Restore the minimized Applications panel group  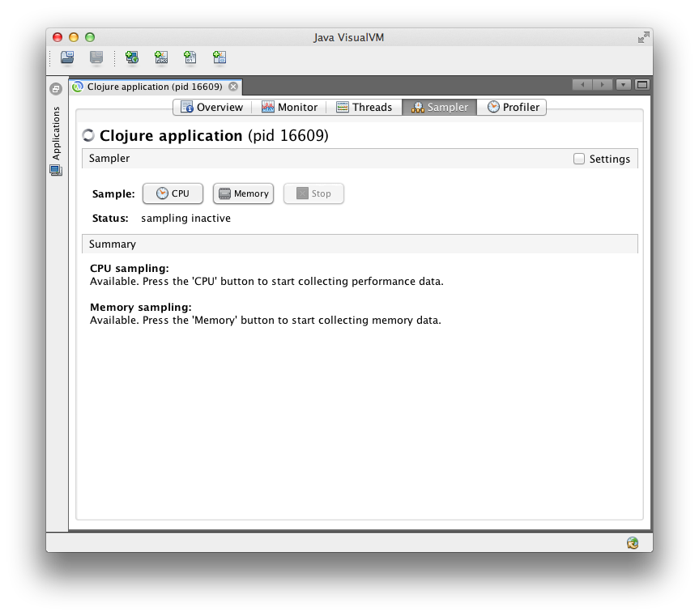56,89
